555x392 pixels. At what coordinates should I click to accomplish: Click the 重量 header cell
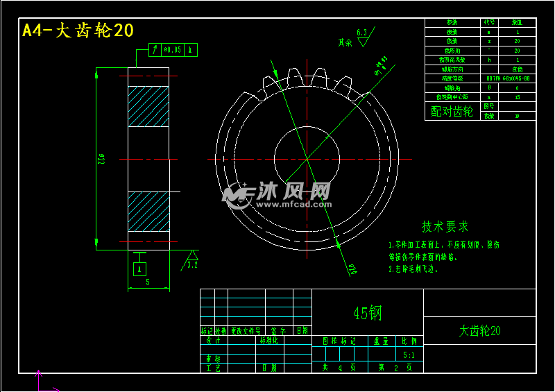(x=382, y=341)
